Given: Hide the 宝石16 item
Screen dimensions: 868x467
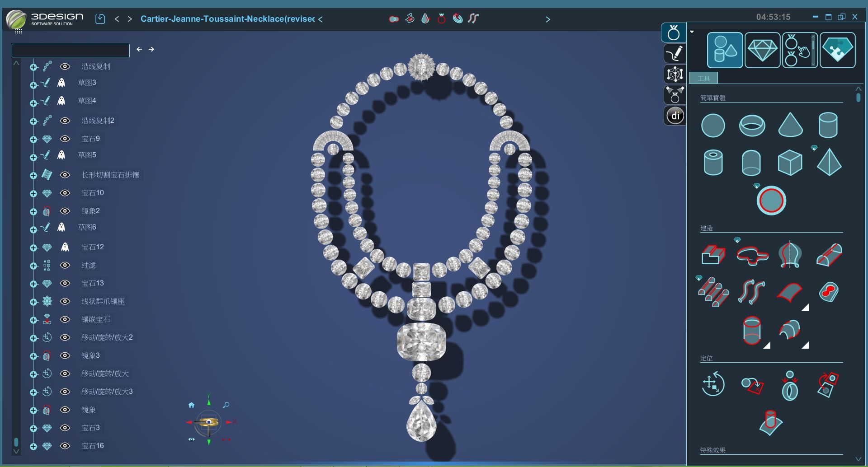Looking at the screenshot, I should click(65, 446).
